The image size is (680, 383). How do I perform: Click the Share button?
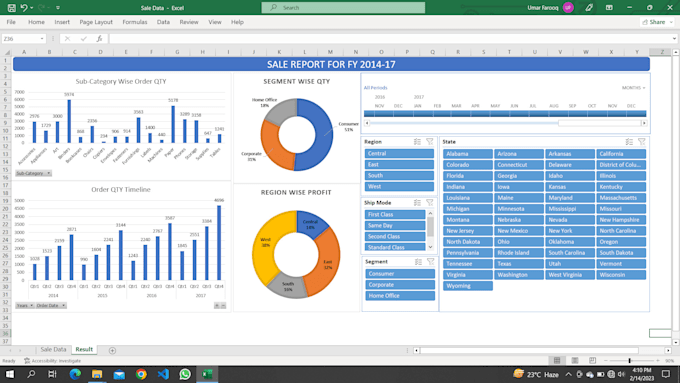tap(657, 22)
